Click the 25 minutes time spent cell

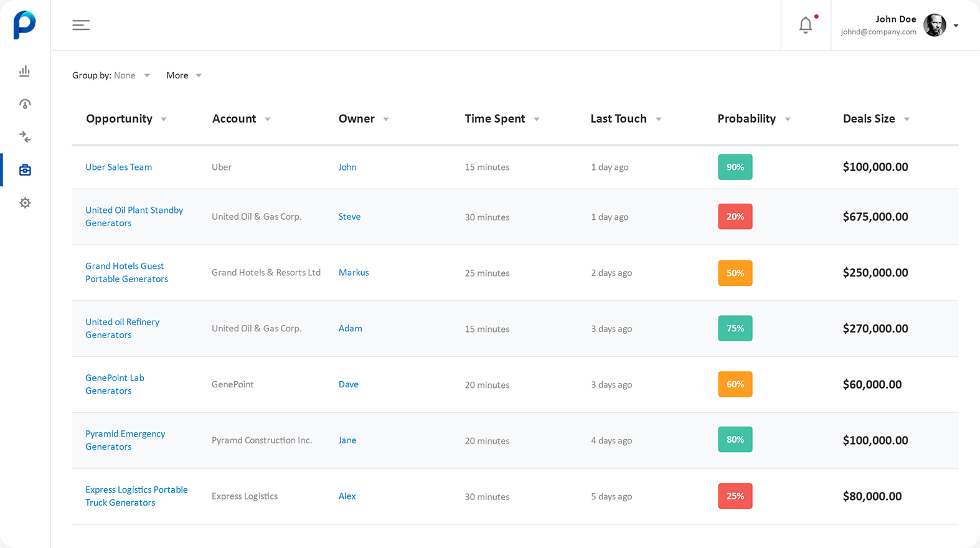487,273
